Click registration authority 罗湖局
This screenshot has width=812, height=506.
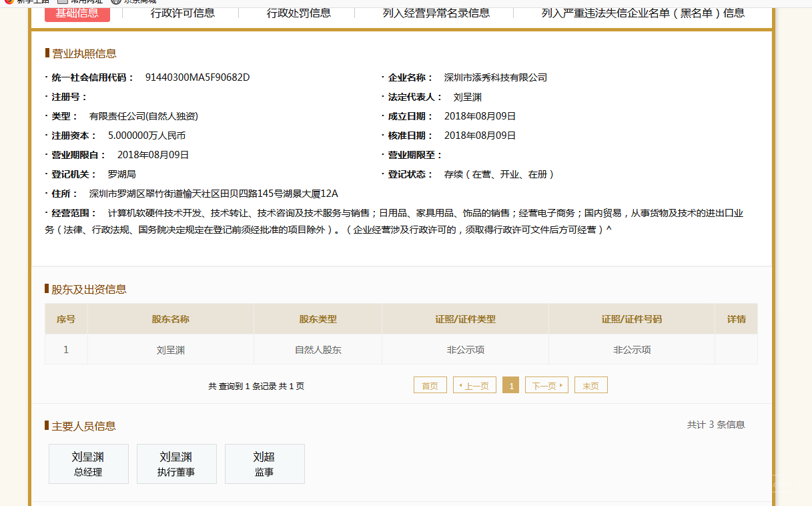(122, 174)
